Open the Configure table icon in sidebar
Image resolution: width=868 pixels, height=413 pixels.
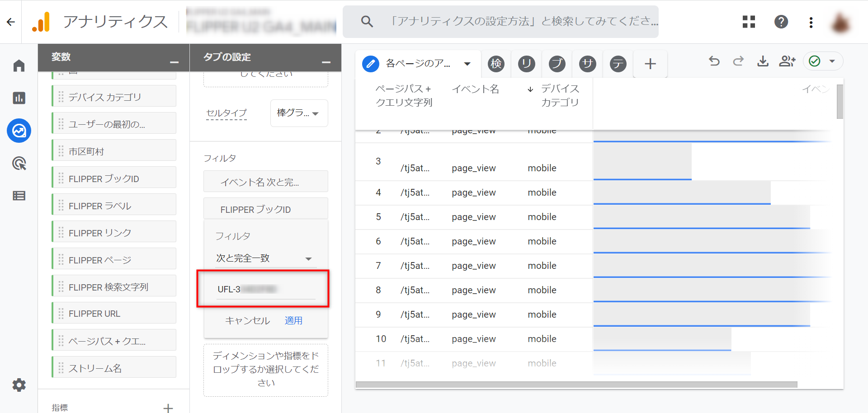tap(19, 196)
